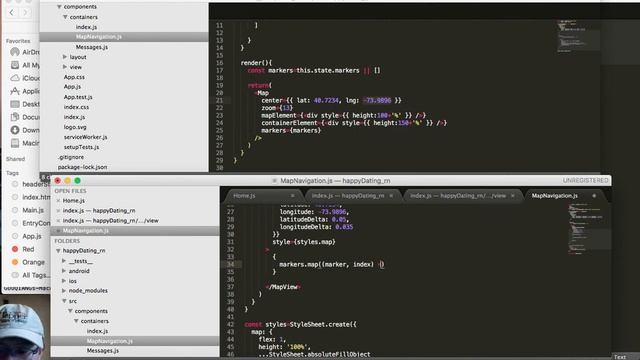
Task: Close the happyDating_rn Sublime window with red button
Action: click(58, 180)
